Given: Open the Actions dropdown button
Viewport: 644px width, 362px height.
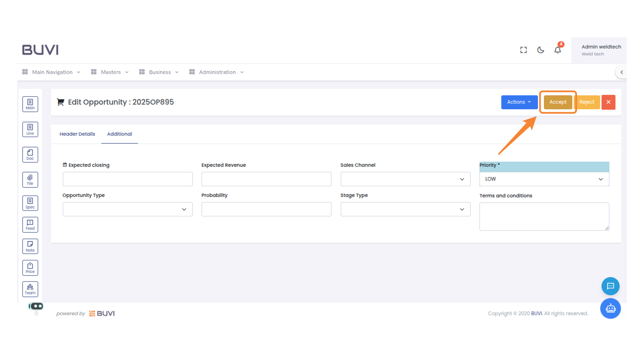Looking at the screenshot, I should pos(519,102).
